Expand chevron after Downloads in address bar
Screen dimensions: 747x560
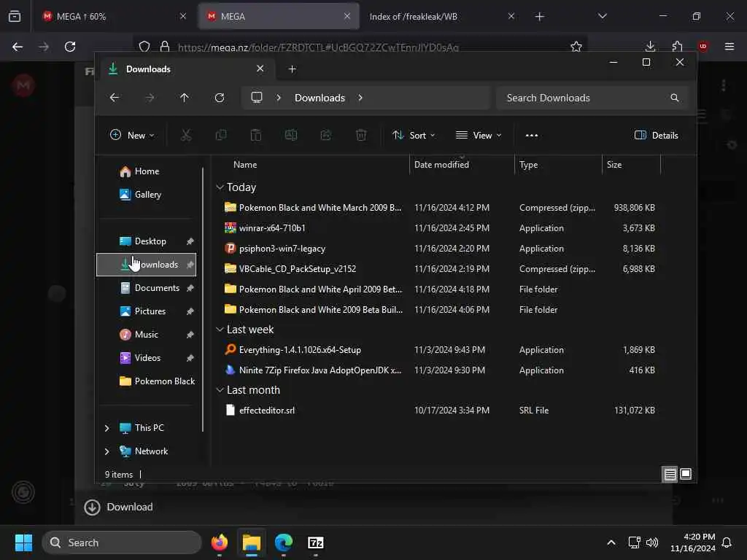coord(360,98)
